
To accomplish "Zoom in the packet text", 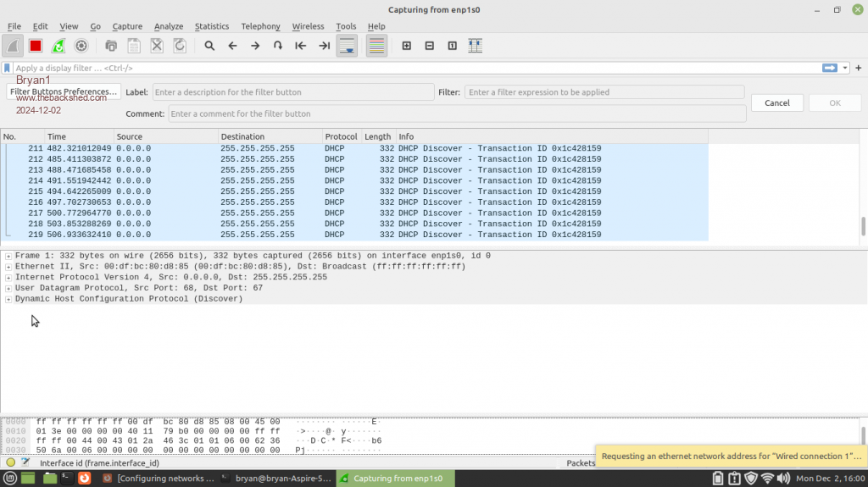I will [x=407, y=46].
